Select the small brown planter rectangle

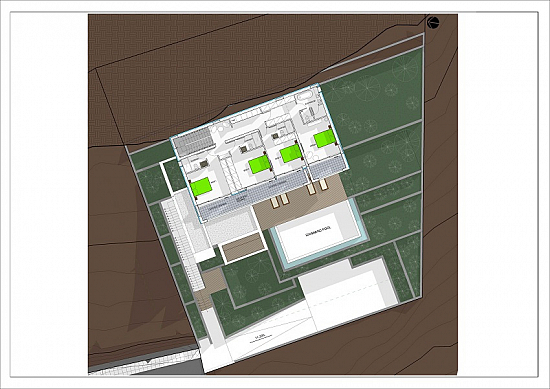(244, 248)
